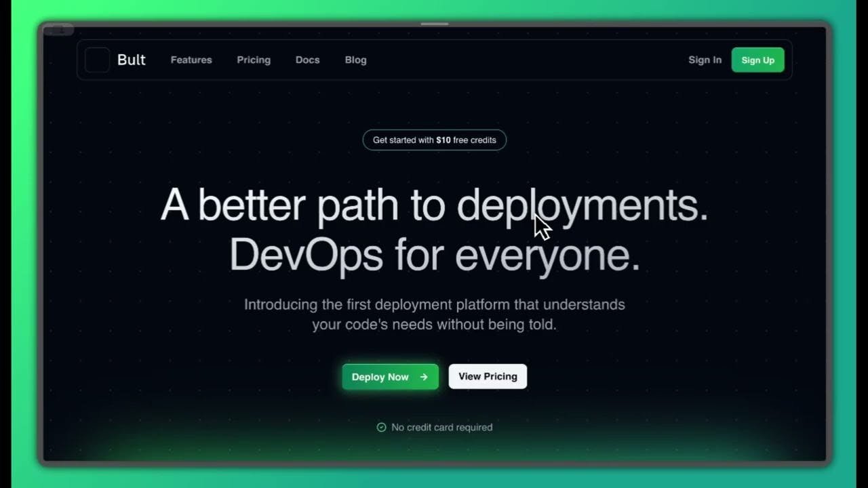Click the "A better path to deployments." headline
Screen dimensions: 868x488
(434, 205)
